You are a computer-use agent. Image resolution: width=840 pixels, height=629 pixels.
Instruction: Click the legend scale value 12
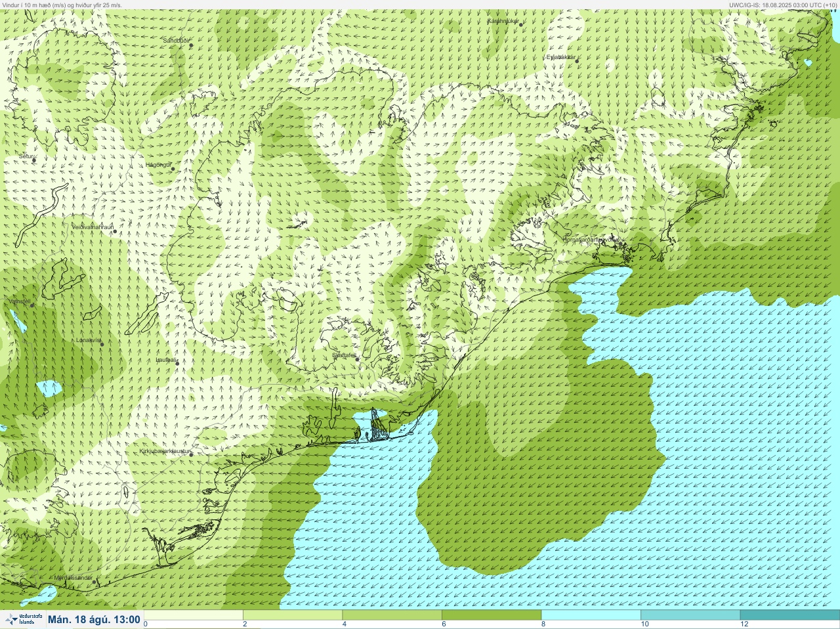pos(744,624)
